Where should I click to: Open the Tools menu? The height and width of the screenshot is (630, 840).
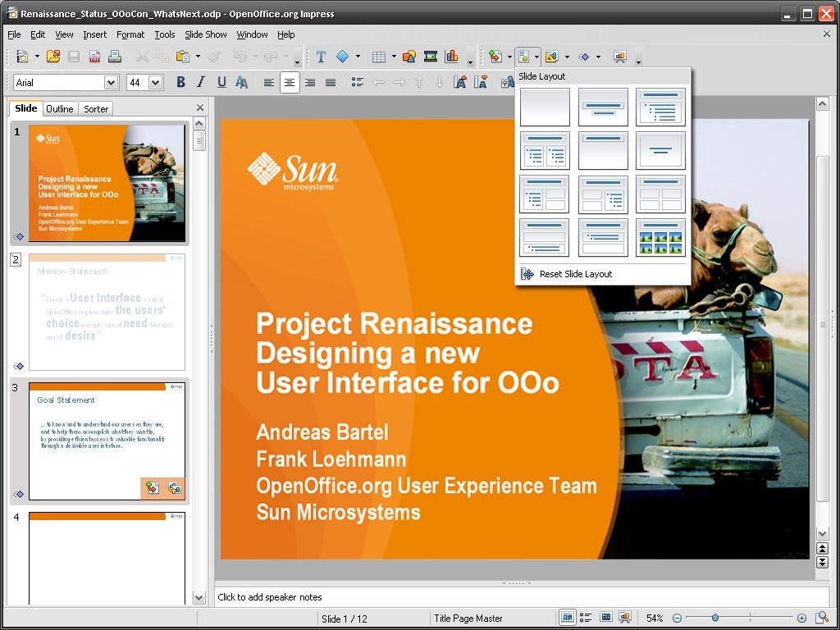[x=164, y=34]
